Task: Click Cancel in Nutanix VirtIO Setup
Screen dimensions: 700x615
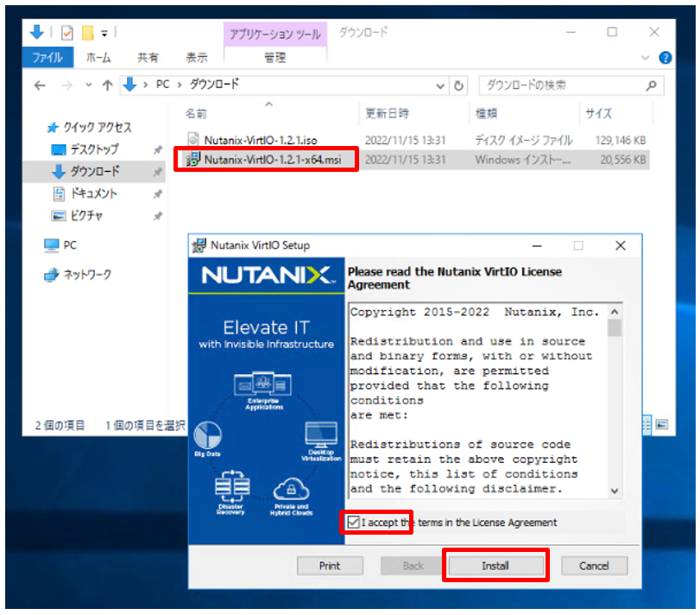Action: click(x=594, y=566)
